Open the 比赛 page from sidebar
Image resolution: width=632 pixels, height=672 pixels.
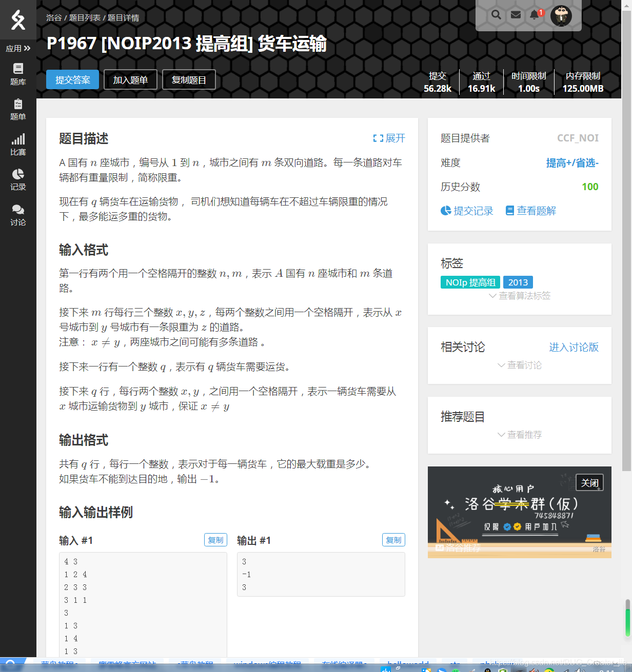17,144
